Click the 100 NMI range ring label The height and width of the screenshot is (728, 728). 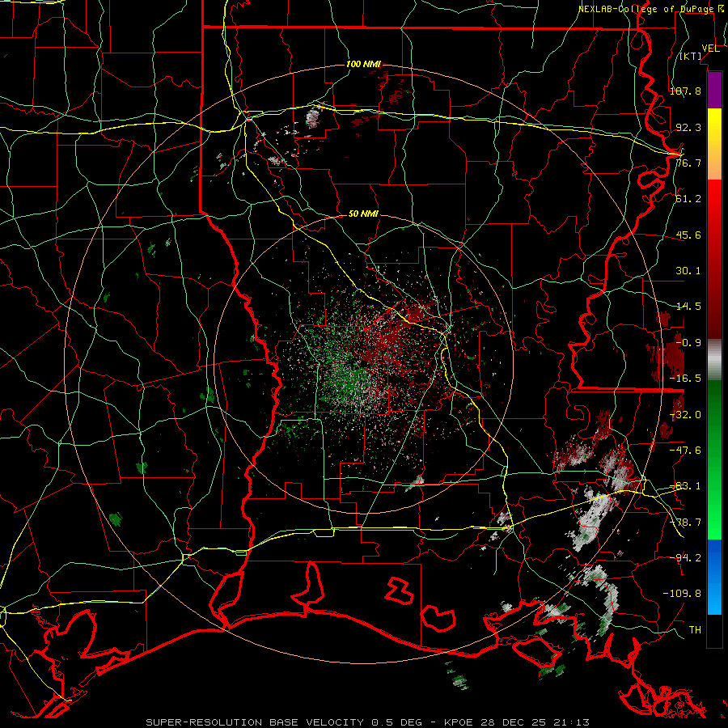tap(363, 64)
